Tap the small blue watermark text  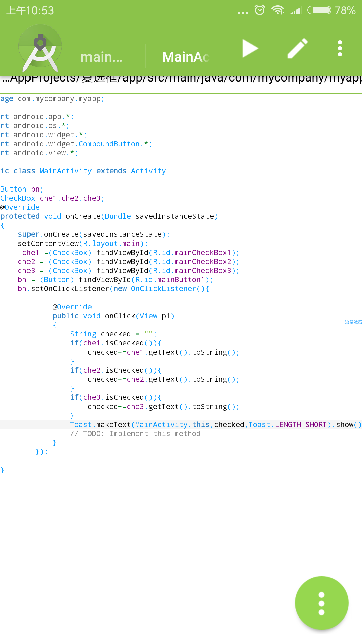pos(353,322)
